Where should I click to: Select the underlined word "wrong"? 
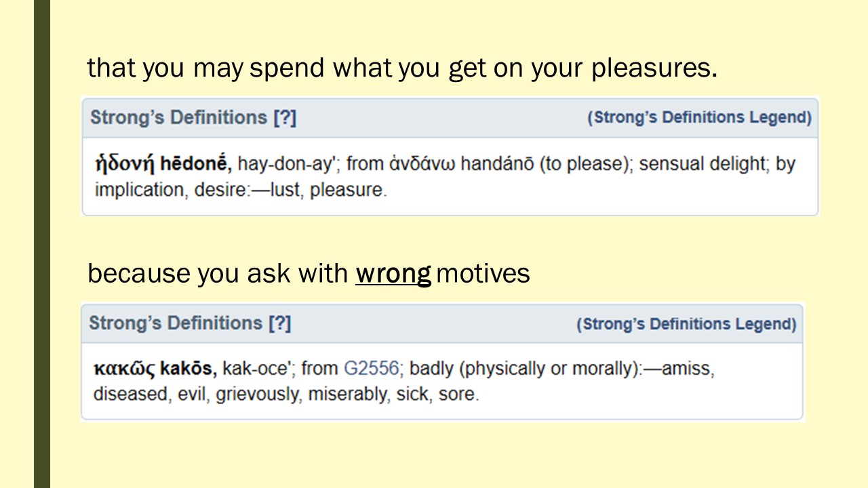click(393, 273)
